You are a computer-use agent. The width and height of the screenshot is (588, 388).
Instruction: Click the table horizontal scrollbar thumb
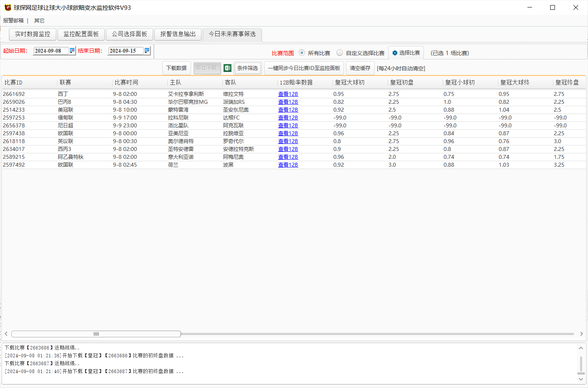96,334
